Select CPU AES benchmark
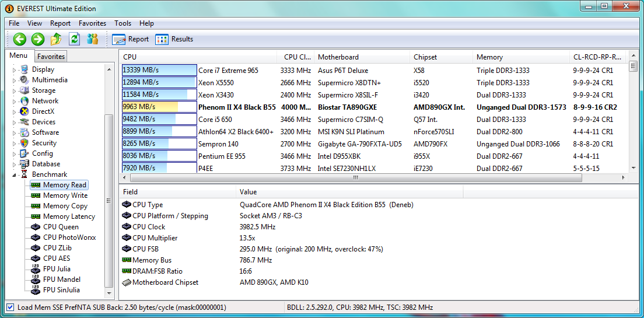The image size is (644, 318). tap(56, 258)
